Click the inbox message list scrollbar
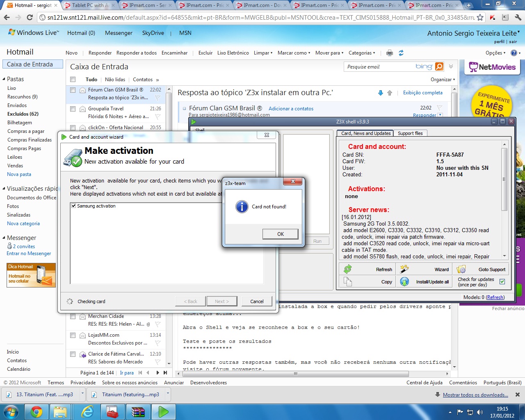525x420 pixels. point(169,226)
